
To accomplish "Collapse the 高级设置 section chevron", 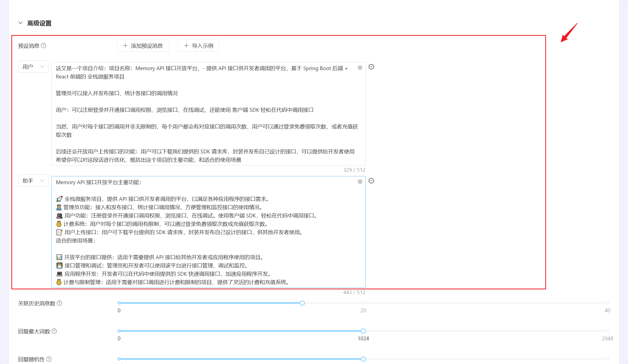I will click(20, 23).
